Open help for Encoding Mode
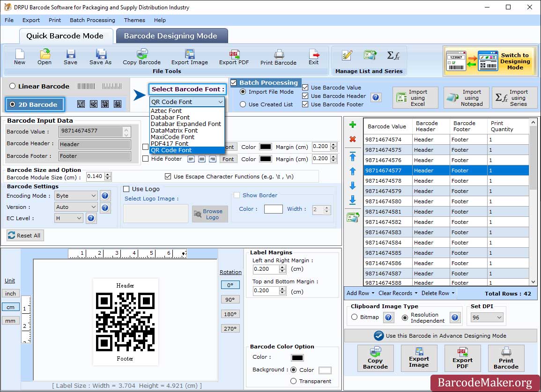541x392 pixels. (x=105, y=196)
